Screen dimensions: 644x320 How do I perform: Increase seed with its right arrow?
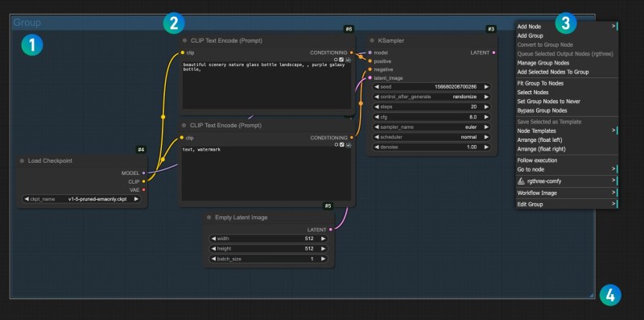pos(486,87)
